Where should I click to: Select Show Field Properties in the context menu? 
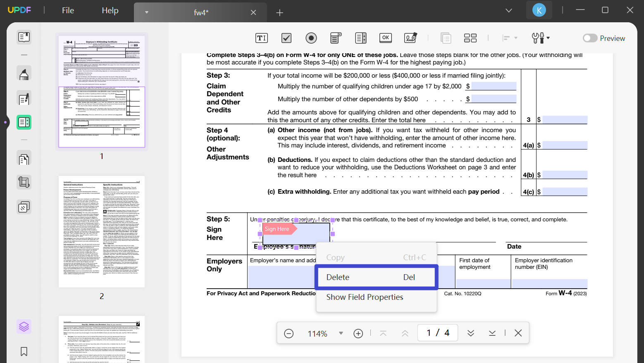click(x=365, y=297)
